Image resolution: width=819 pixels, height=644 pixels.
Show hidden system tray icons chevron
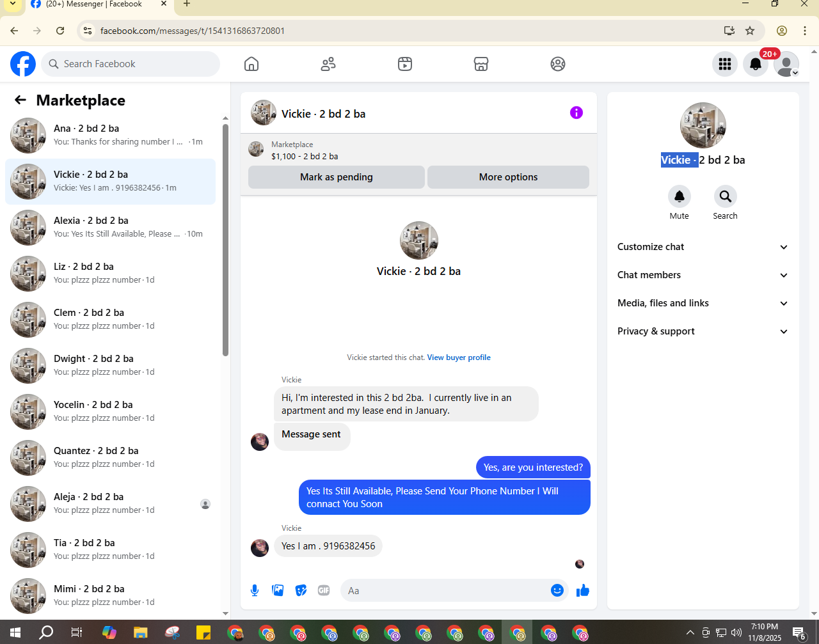690,632
